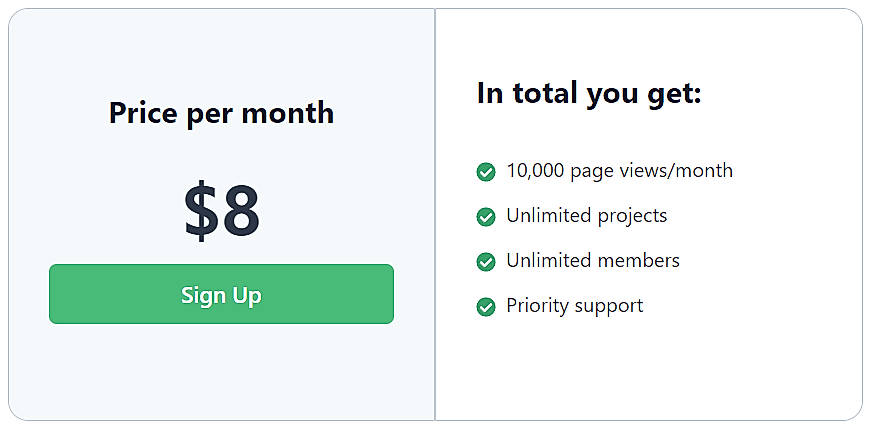The width and height of the screenshot is (869, 427).
Task: Click empty area below the Sign Up button
Action: tap(221, 372)
